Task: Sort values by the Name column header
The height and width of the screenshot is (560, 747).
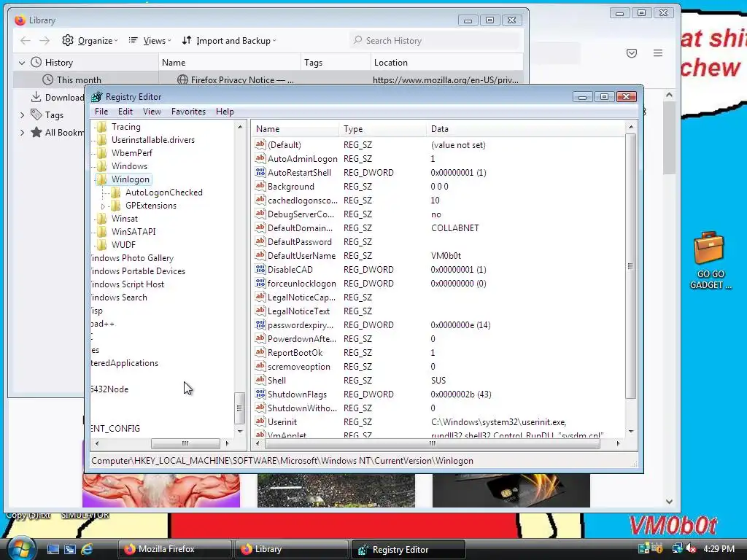Action: [295, 129]
